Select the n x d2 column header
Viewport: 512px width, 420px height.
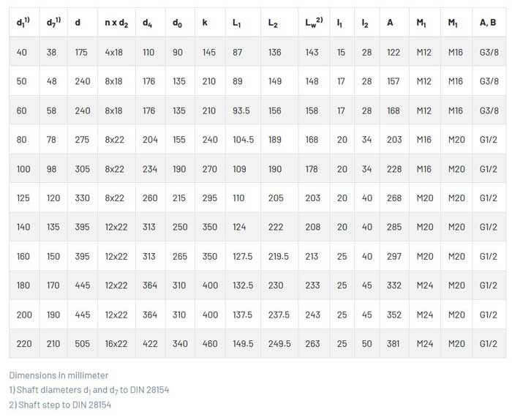pos(116,23)
